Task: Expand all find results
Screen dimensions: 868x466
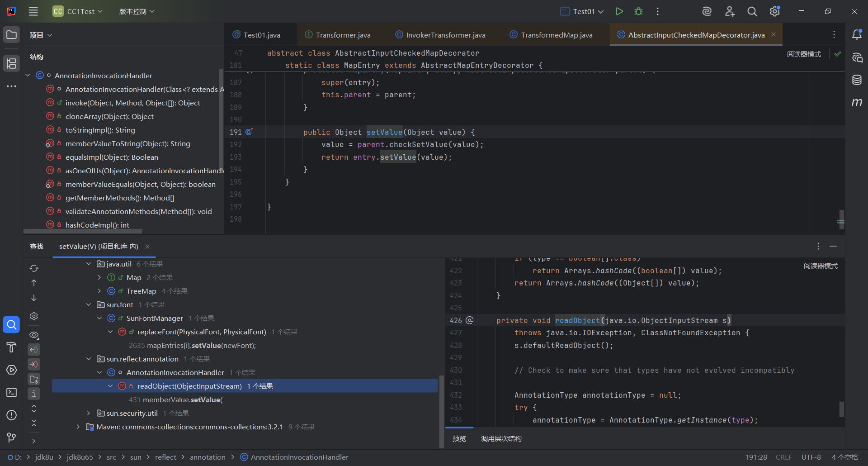Action: click(34, 409)
